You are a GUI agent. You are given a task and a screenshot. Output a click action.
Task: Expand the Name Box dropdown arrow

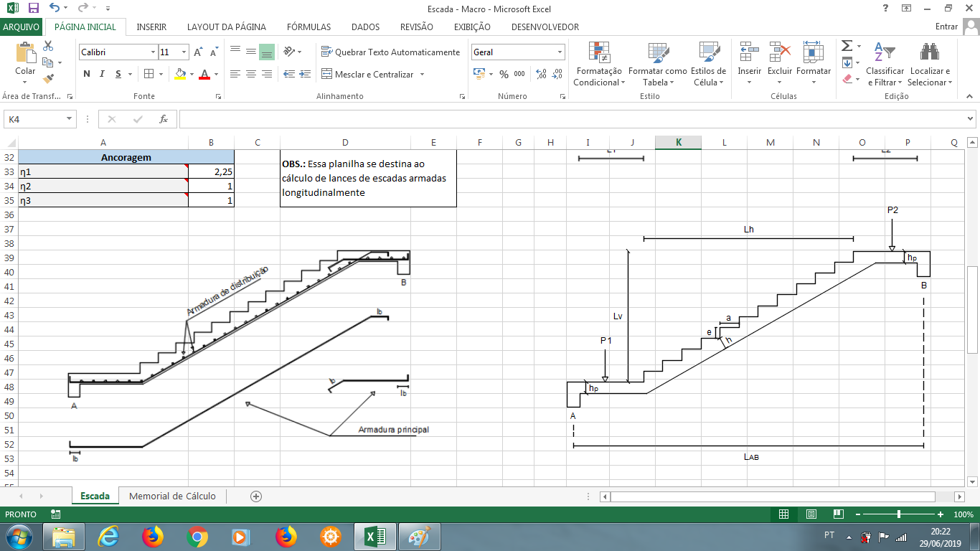click(x=70, y=119)
